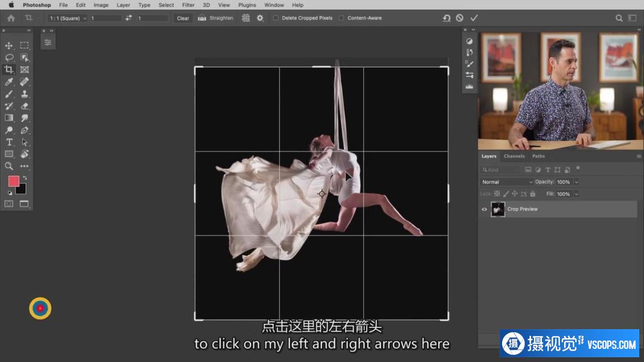Enable Content-Aware checkbox
This screenshot has width=644, height=362.
[x=341, y=18]
